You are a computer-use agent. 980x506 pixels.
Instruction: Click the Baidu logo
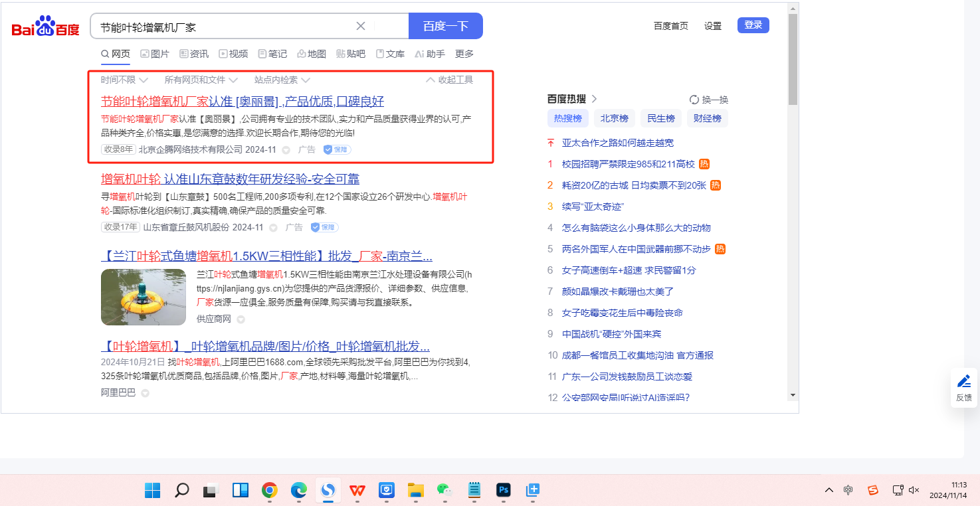[45, 27]
